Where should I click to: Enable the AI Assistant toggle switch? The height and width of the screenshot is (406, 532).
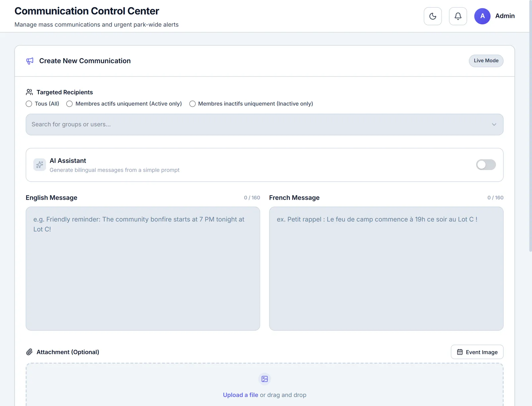[x=486, y=165]
